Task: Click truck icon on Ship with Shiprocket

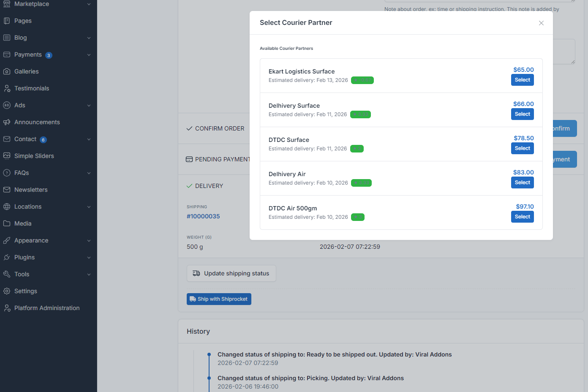Action: (193, 299)
